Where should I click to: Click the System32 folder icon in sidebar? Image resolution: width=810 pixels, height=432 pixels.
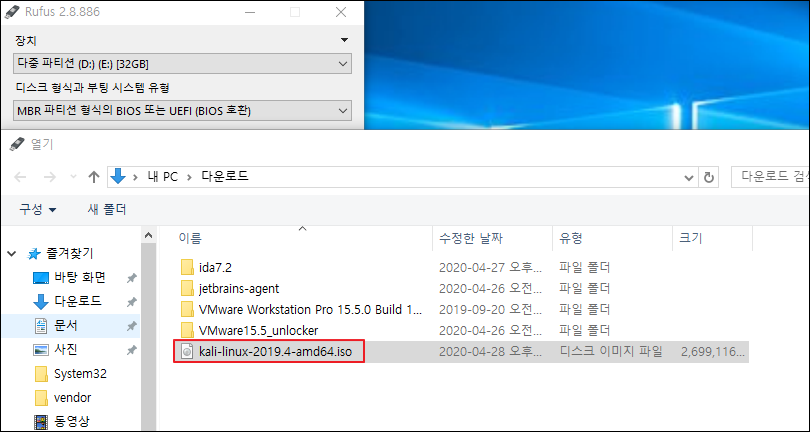[x=41, y=374]
